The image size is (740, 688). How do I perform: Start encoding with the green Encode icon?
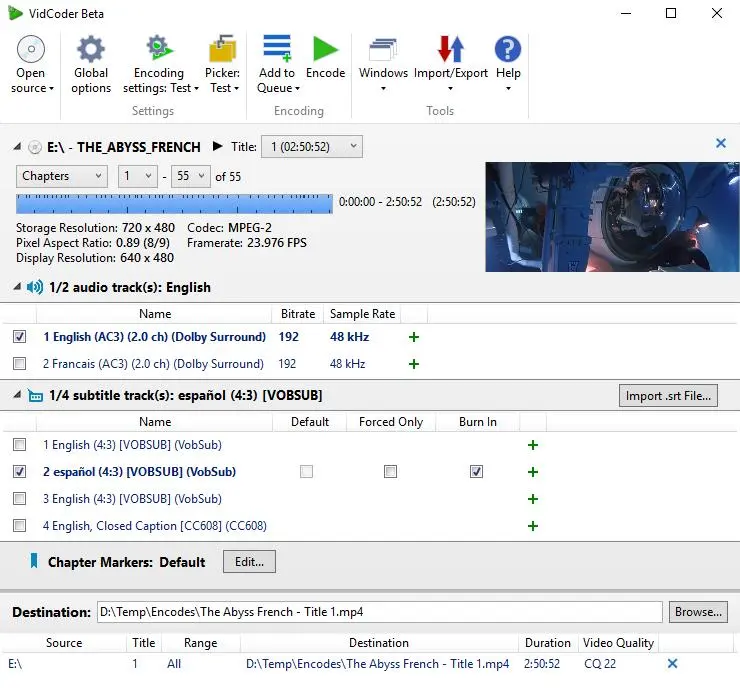[326, 49]
